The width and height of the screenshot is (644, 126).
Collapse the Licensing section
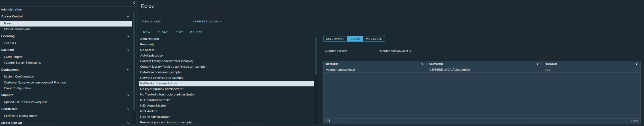pyautogui.click(x=128, y=36)
